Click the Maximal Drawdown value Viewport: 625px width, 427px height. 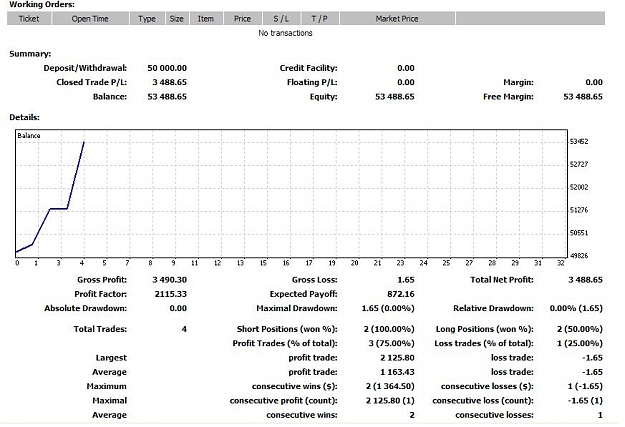point(388,308)
